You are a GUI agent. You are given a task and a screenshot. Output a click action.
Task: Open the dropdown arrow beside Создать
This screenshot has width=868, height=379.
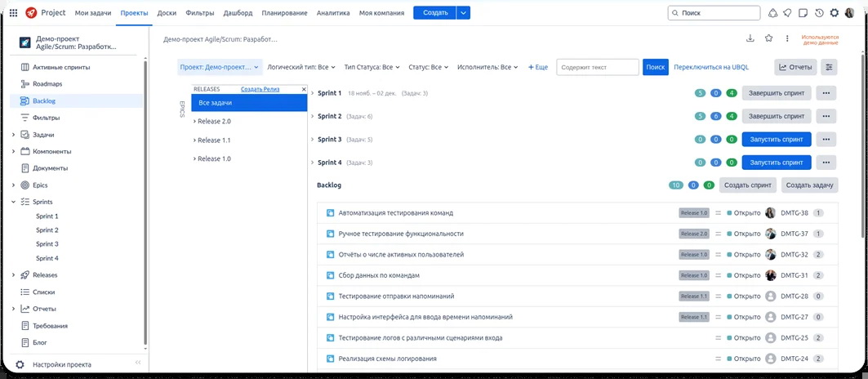pos(463,13)
